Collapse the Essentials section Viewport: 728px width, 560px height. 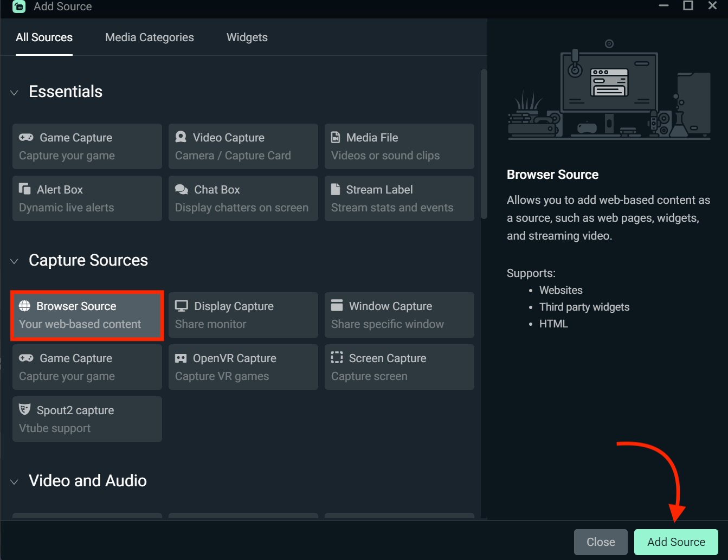point(14,92)
